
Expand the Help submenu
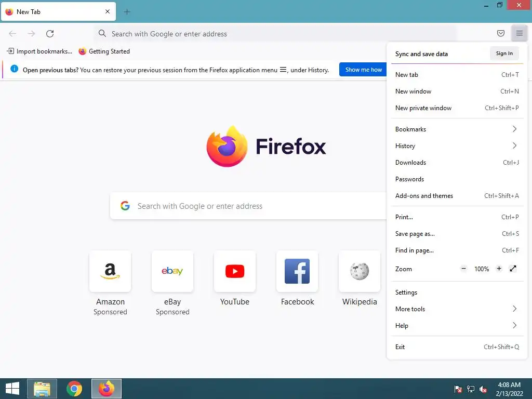tap(457, 325)
